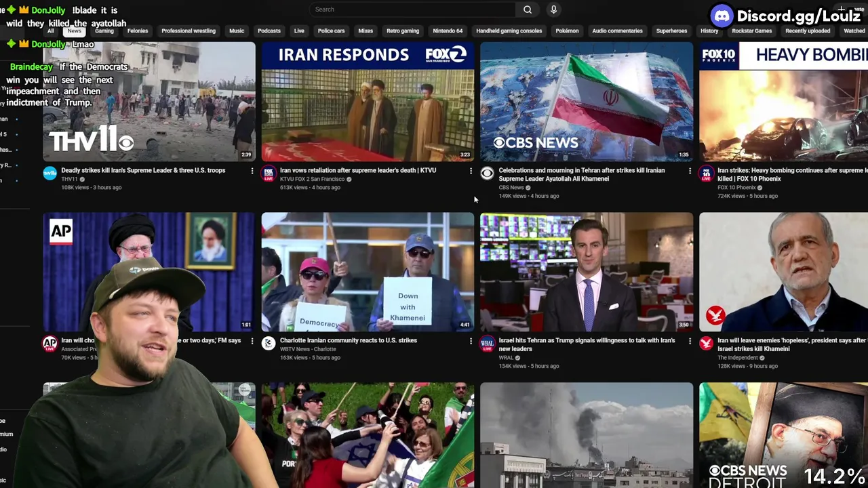The image size is (868, 488).
Task: Select the Retro gaming chip
Action: 403,31
